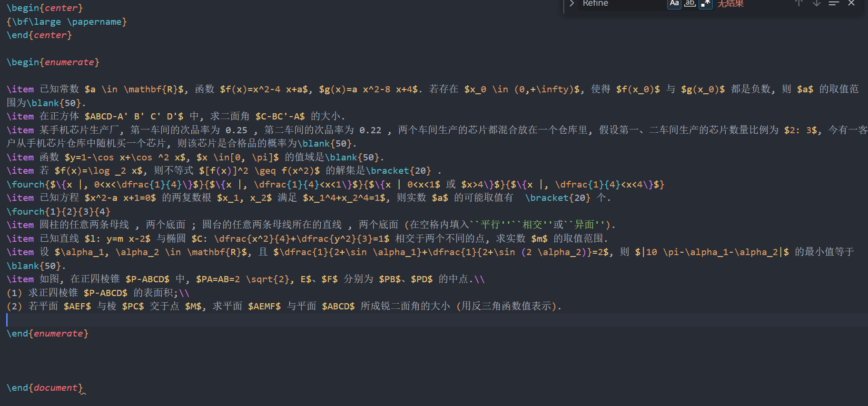Close the find widget
This screenshot has height=406, width=868.
coord(851,3)
